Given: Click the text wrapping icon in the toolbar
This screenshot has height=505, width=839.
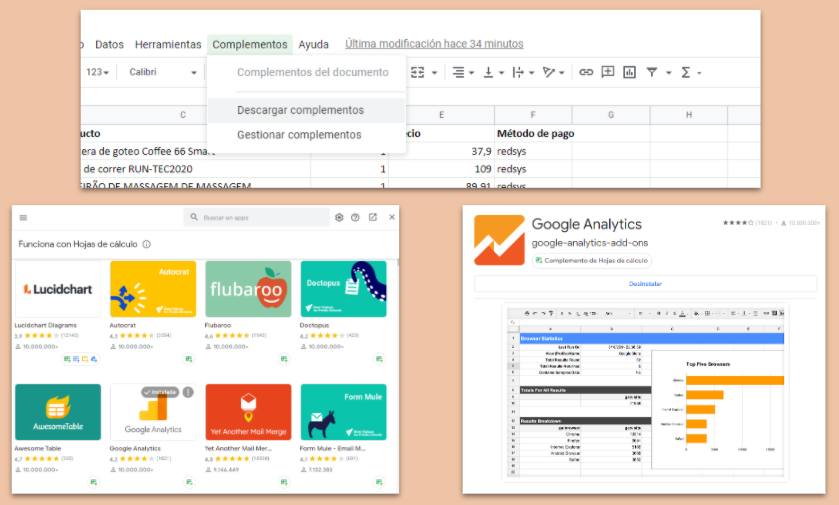Looking at the screenshot, I should 518,72.
